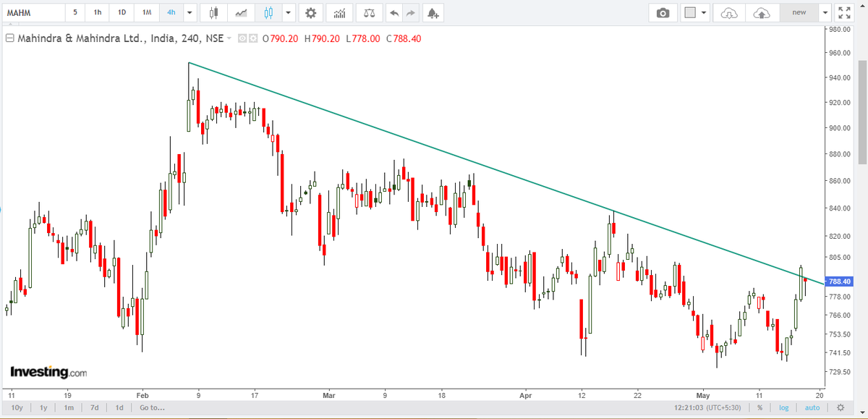868x419 pixels.
Task: Create a new alert with bell icon
Action: [x=433, y=13]
